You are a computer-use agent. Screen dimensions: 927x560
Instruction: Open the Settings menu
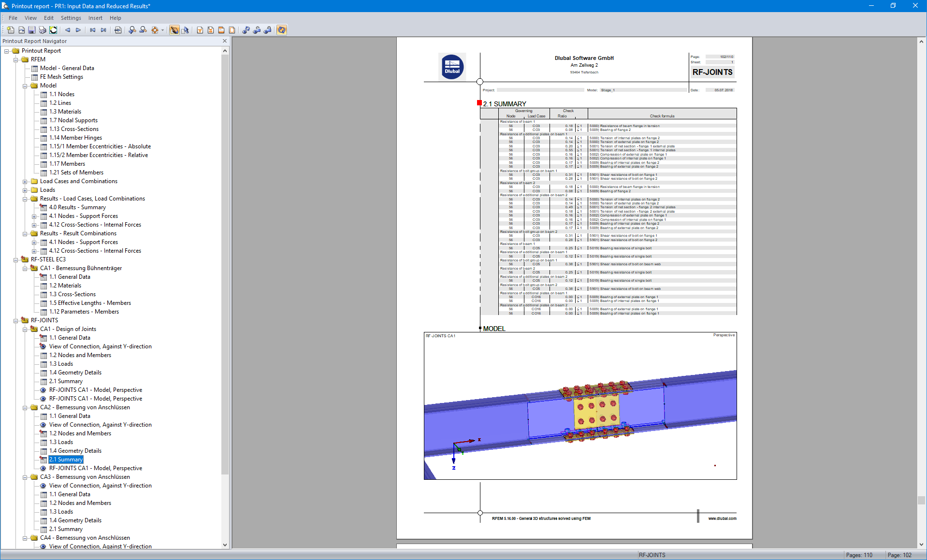click(x=71, y=18)
